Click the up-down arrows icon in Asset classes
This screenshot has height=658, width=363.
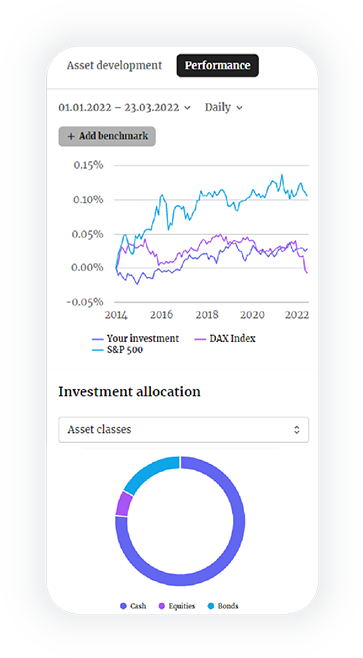point(297,429)
